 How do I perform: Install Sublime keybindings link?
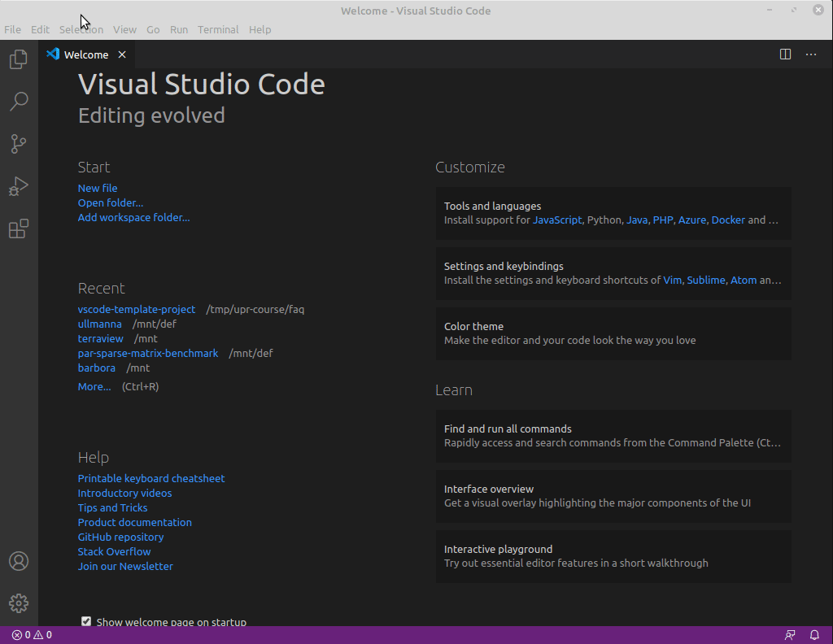706,280
